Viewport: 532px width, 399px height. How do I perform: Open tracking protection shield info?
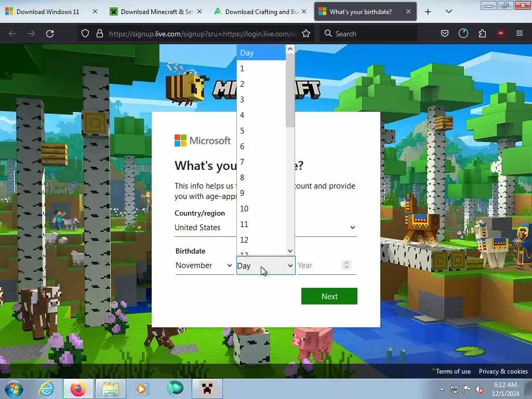pos(85,34)
